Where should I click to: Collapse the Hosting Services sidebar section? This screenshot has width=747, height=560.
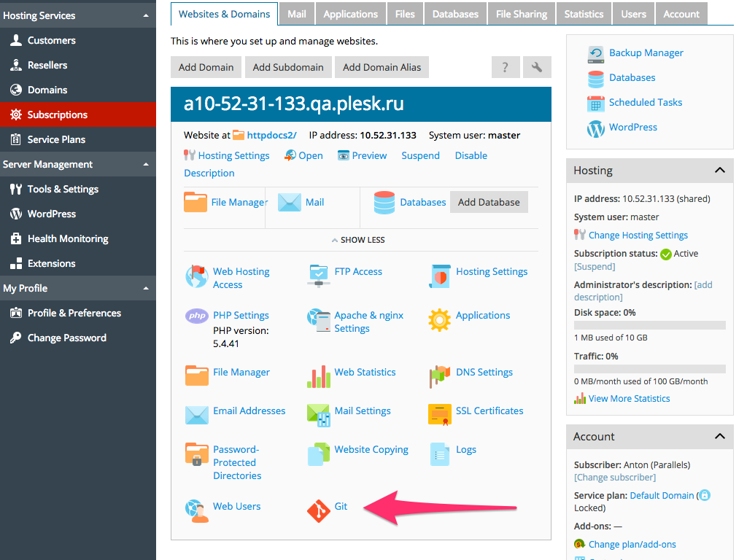tap(147, 15)
